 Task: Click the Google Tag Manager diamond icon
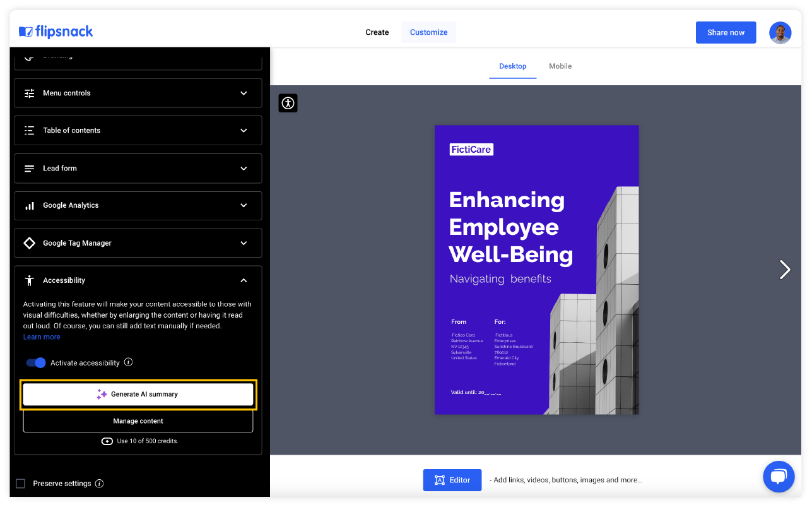click(x=30, y=243)
